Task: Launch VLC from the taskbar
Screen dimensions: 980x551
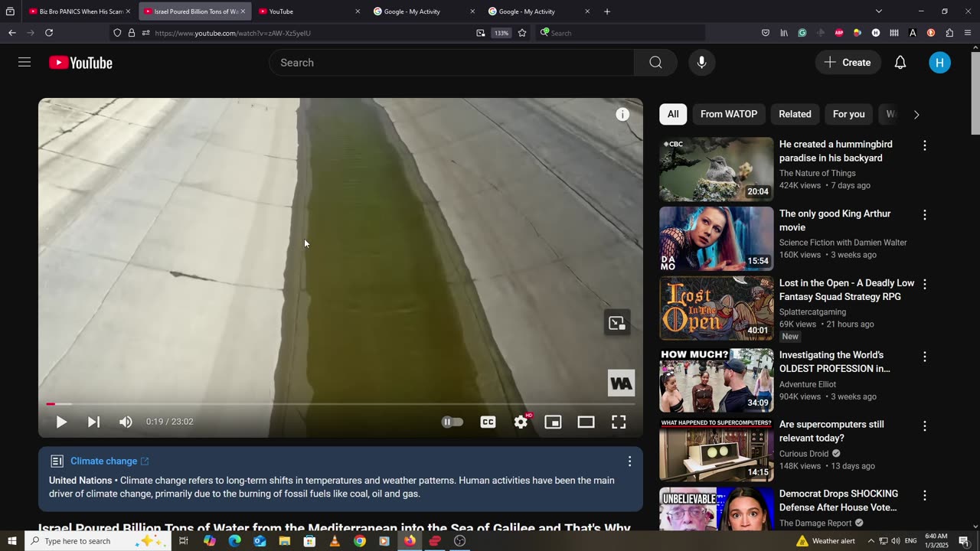Action: pyautogui.click(x=334, y=541)
